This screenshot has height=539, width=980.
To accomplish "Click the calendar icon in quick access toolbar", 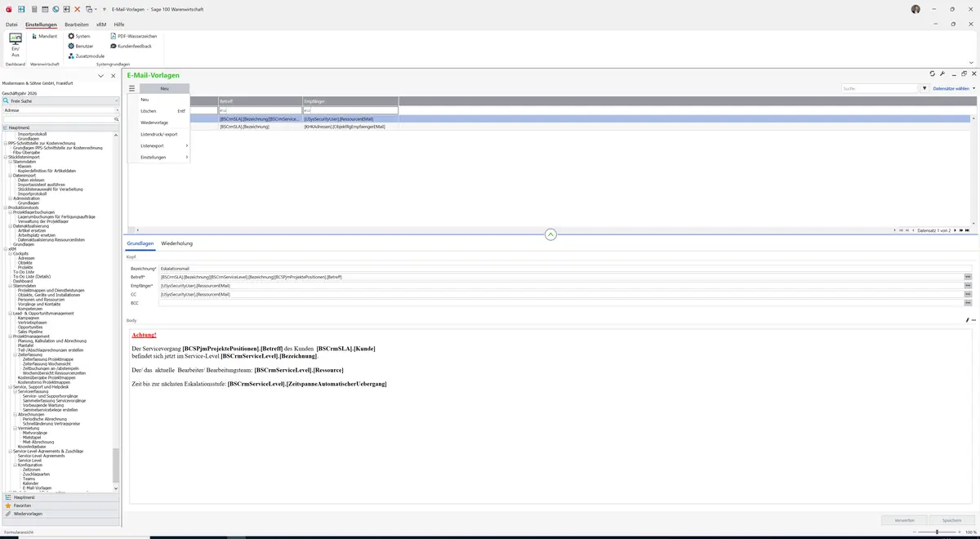I will 44,9.
